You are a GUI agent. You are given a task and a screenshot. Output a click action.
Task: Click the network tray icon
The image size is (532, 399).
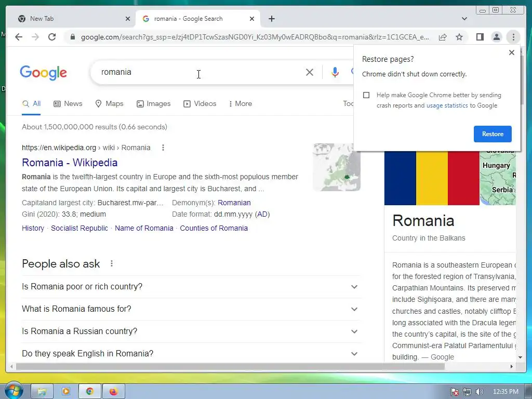point(467,392)
